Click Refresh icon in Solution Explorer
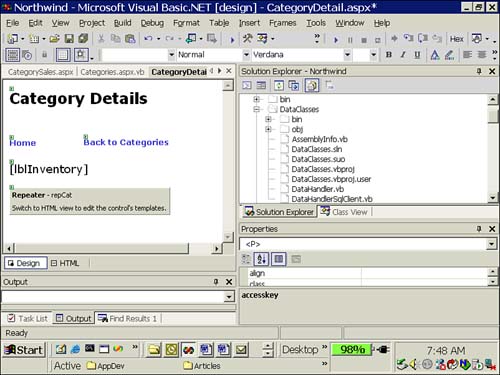This screenshot has width=500, height=375. click(279, 86)
